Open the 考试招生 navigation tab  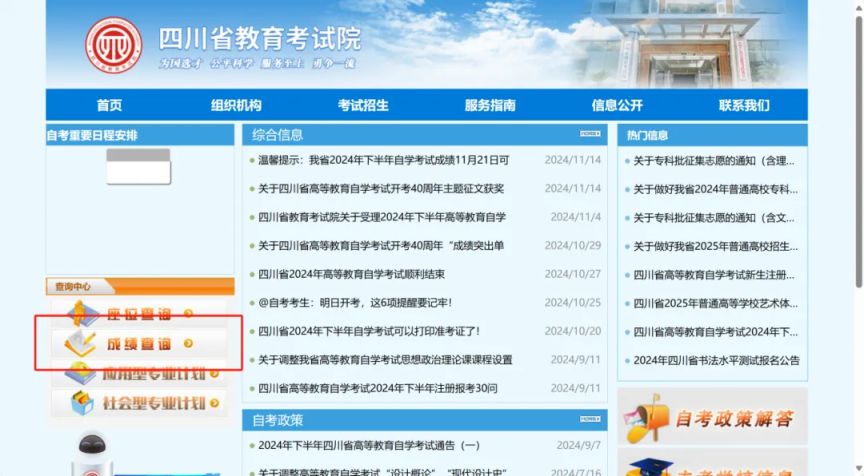[x=363, y=105]
